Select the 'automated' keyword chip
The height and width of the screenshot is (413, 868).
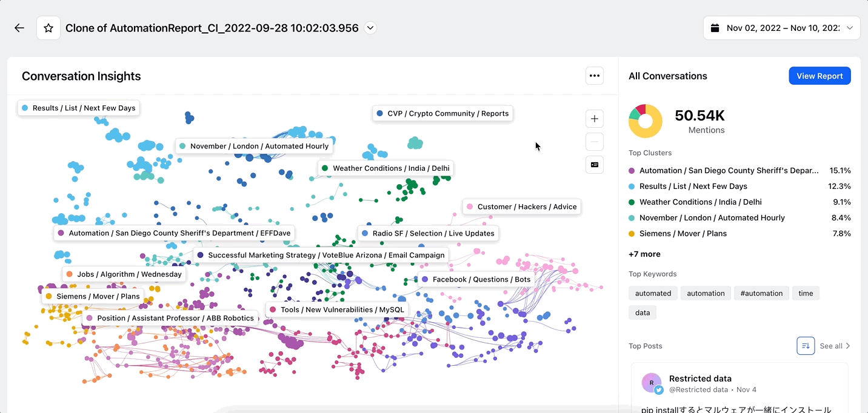[653, 293]
